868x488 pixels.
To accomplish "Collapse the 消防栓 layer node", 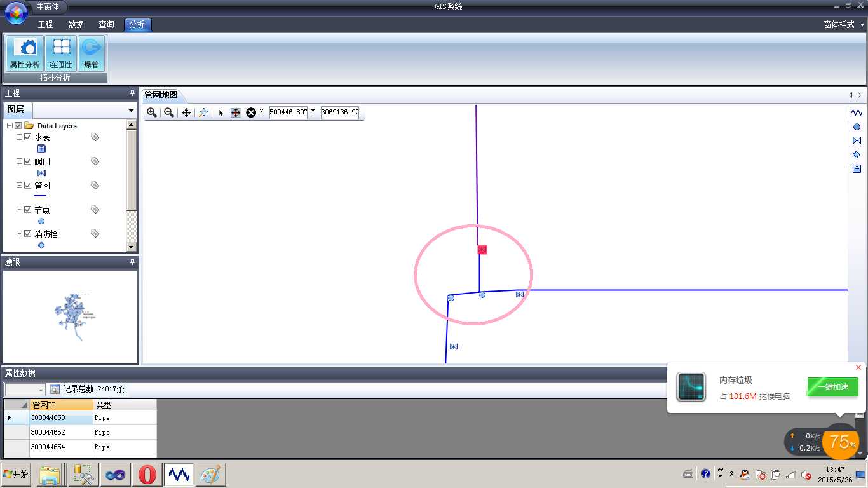I will click(19, 234).
